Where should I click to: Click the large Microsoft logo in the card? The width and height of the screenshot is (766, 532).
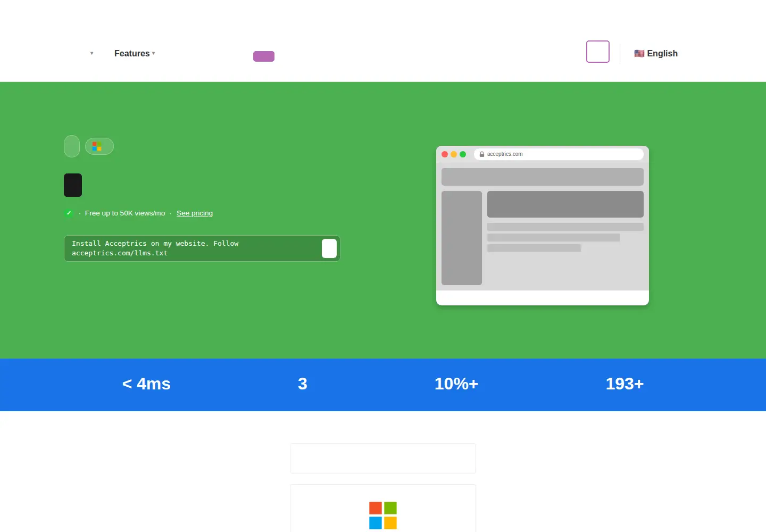tap(383, 516)
